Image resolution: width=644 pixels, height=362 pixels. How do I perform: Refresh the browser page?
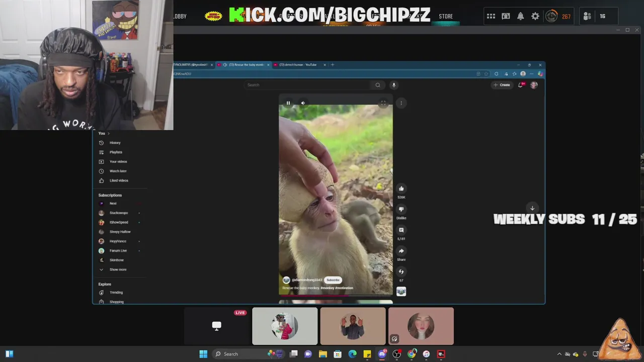497,74
